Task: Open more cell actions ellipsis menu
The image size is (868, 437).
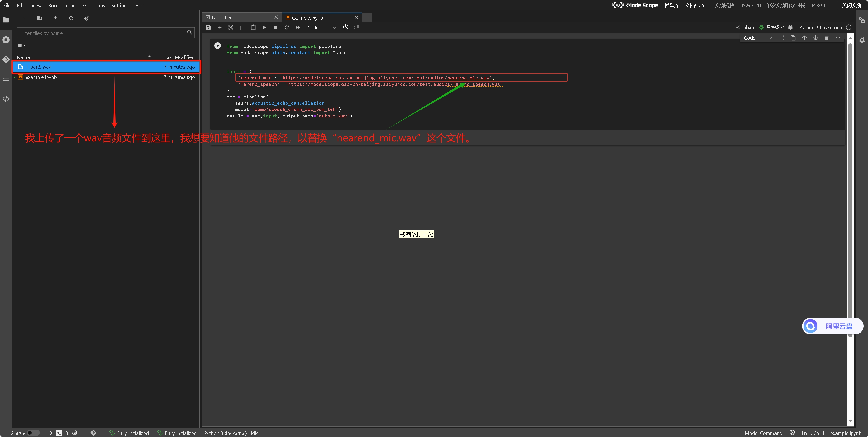Action: pyautogui.click(x=838, y=38)
